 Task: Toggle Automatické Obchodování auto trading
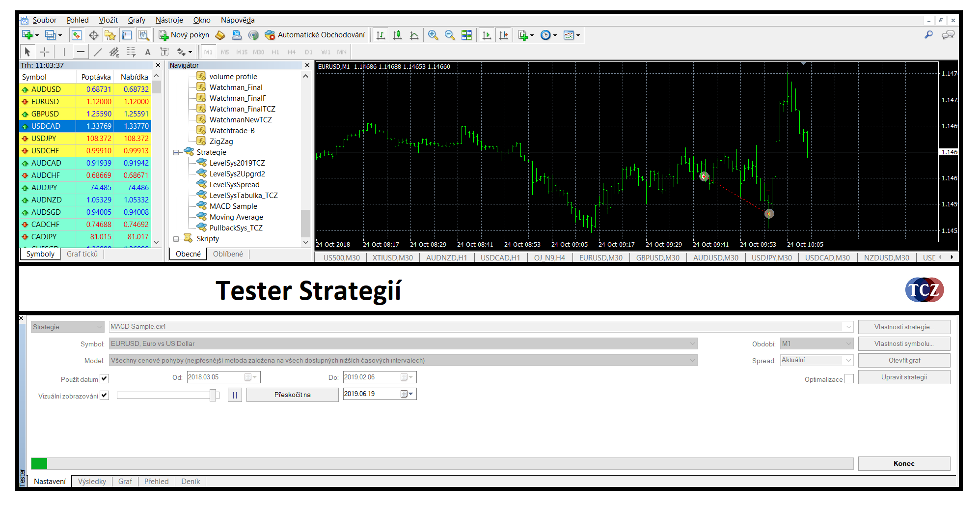[x=315, y=35]
